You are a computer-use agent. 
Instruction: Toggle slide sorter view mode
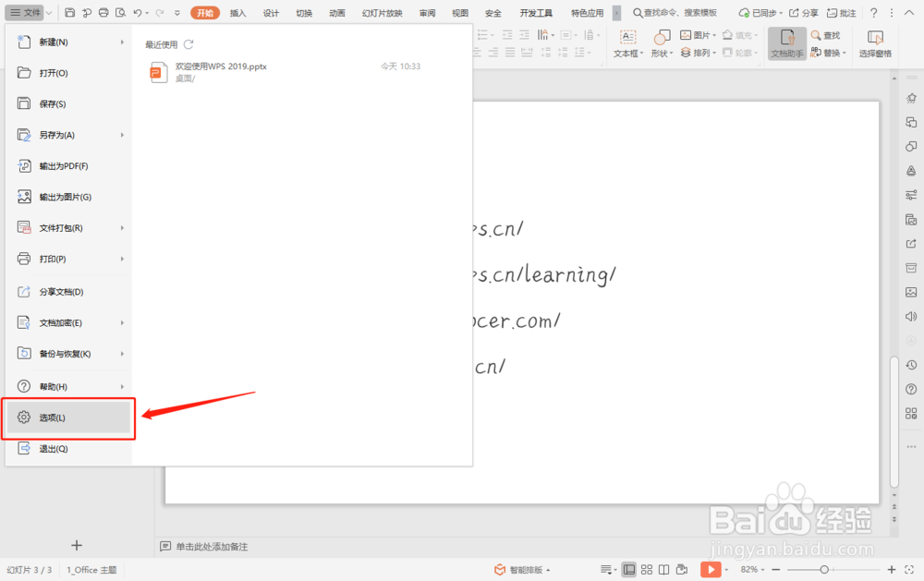646,569
